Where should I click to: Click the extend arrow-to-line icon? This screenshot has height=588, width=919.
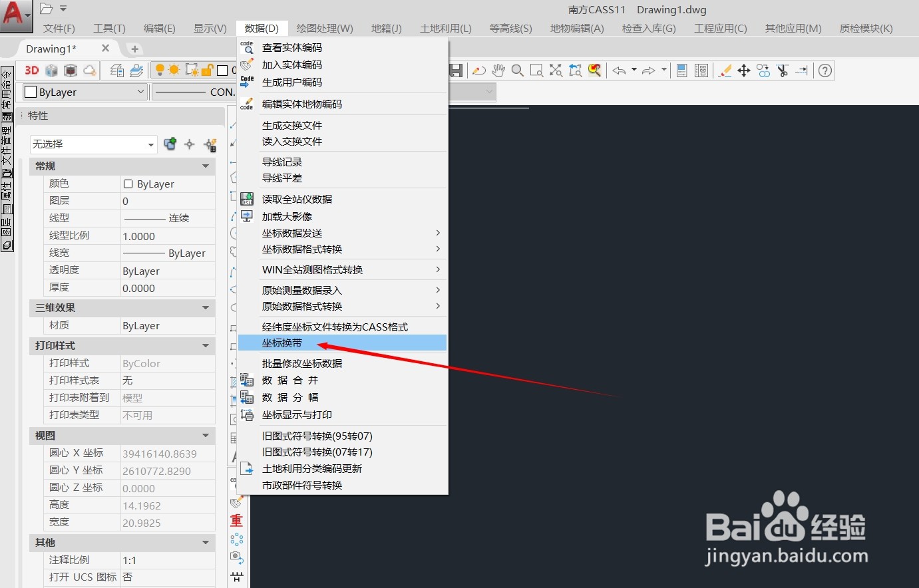coord(801,71)
